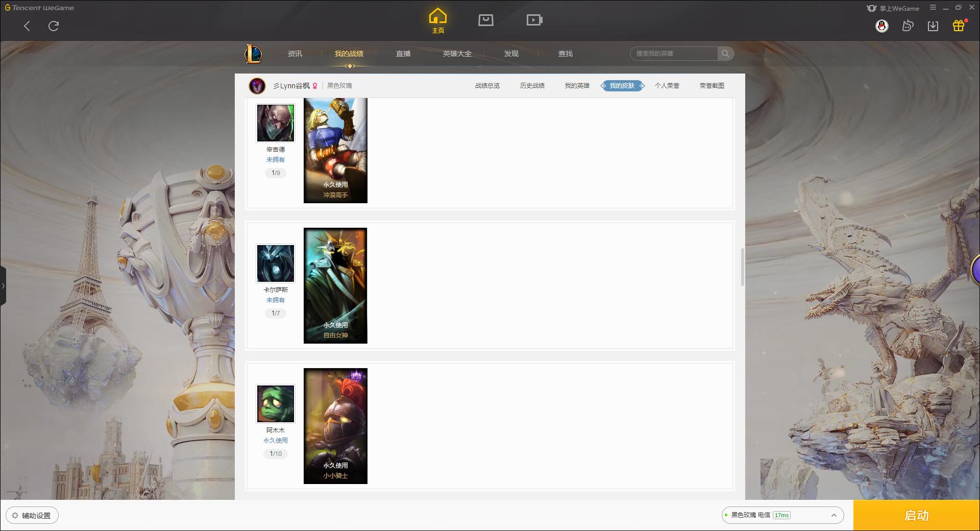Image resolution: width=980 pixels, height=531 pixels.
Task: Click the 阿木木 name label
Action: [x=276, y=430]
